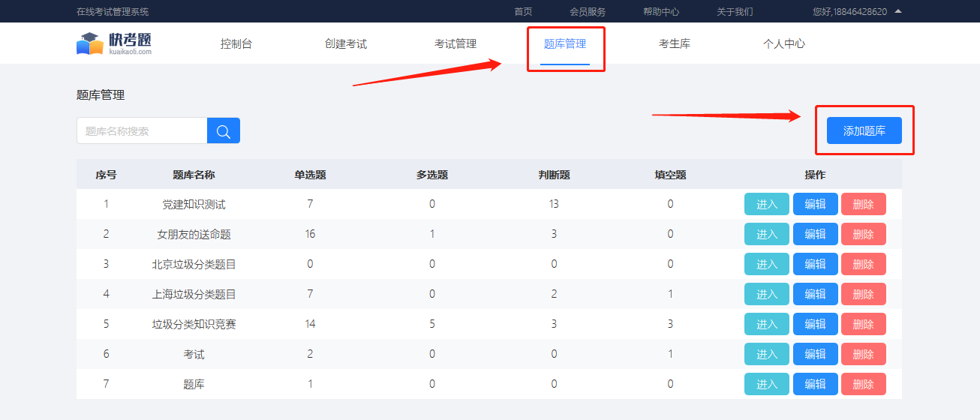Delete the 女朋友的送命题 question bank
This screenshot has height=420, width=980.
(x=864, y=234)
